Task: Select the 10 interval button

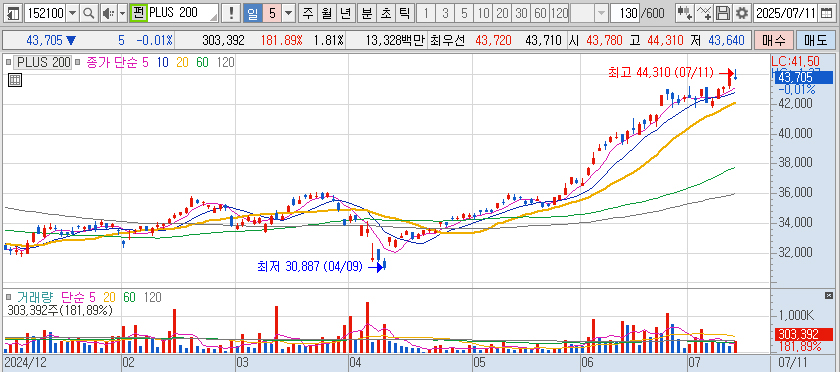Action: (x=483, y=13)
